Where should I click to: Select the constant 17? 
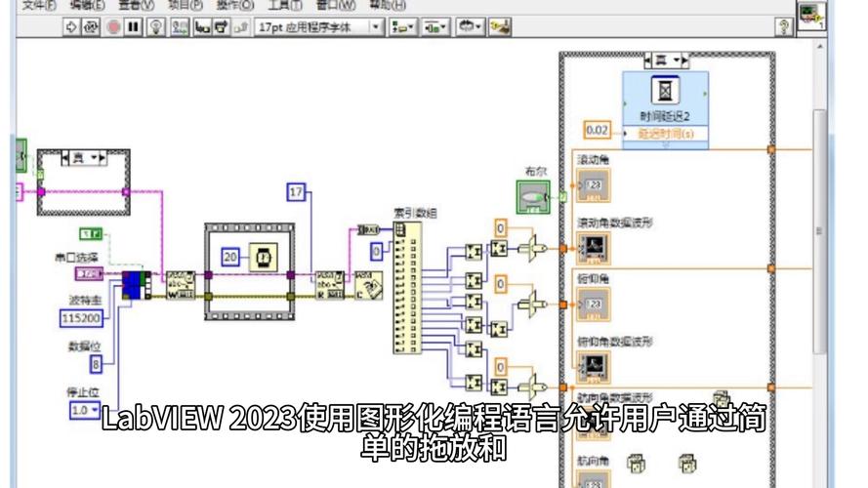pyautogui.click(x=296, y=192)
